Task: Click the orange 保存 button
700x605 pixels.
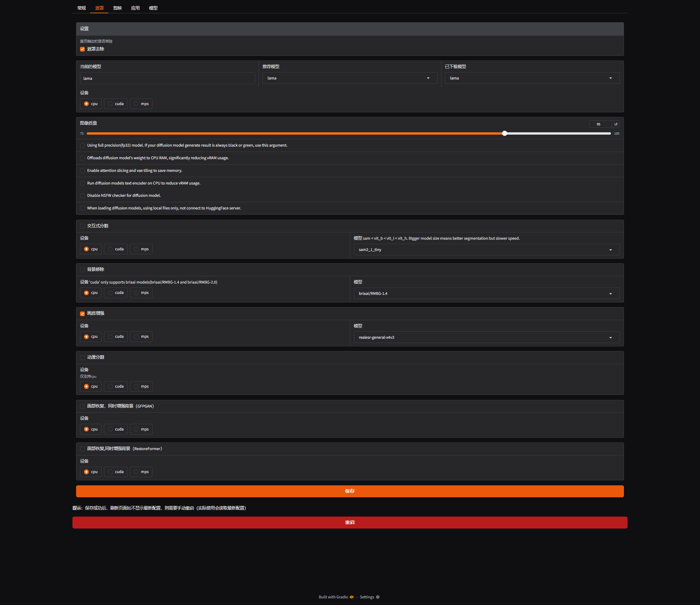Action: point(350,491)
